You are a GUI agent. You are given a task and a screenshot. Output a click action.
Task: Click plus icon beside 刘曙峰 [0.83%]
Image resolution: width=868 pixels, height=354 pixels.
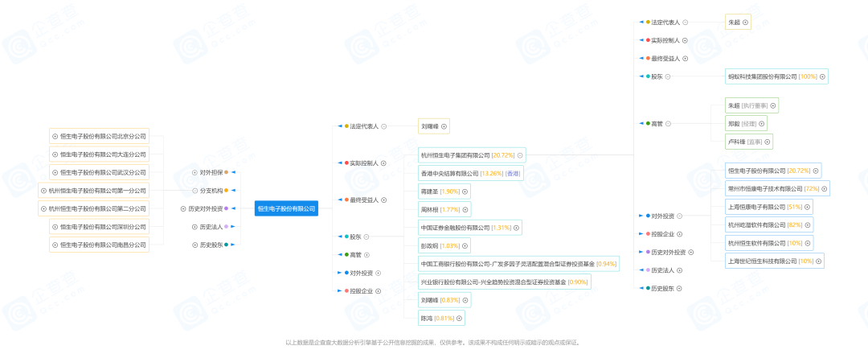[465, 300]
